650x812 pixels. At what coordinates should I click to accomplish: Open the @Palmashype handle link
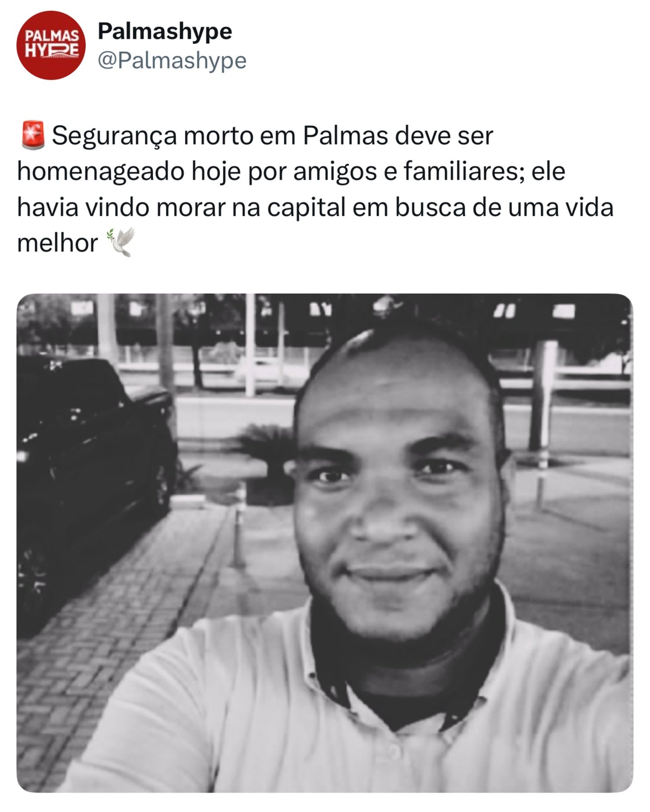click(x=172, y=61)
